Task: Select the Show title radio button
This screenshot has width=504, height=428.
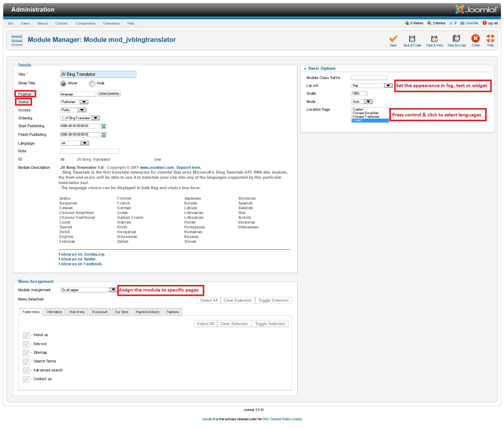Action: tap(63, 84)
